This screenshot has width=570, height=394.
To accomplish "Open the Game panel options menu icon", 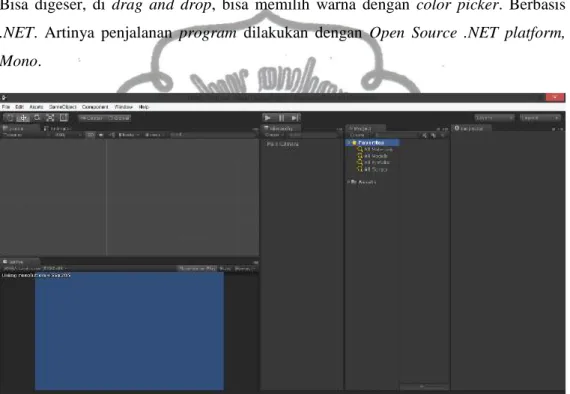I will pos(256,262).
